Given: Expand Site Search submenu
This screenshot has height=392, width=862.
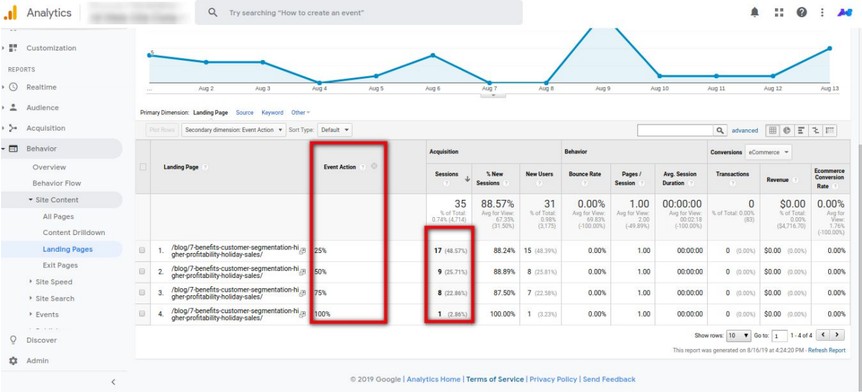Looking at the screenshot, I should point(31,298).
